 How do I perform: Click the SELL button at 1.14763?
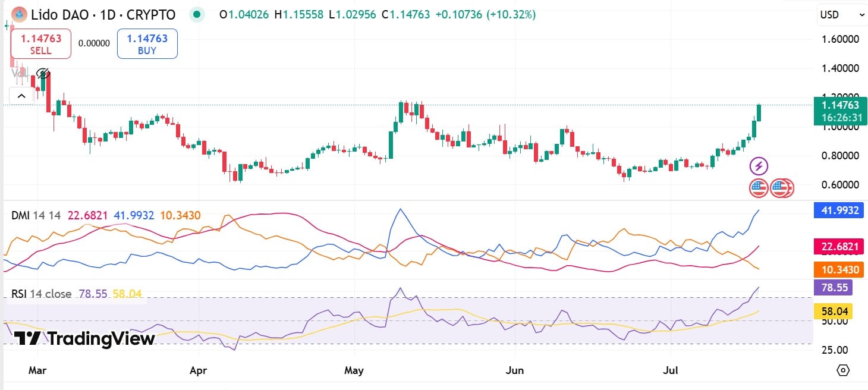40,43
